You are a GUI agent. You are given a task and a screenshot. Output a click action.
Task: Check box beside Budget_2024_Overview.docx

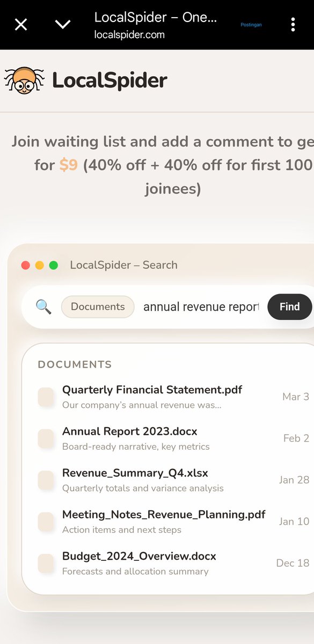46,563
